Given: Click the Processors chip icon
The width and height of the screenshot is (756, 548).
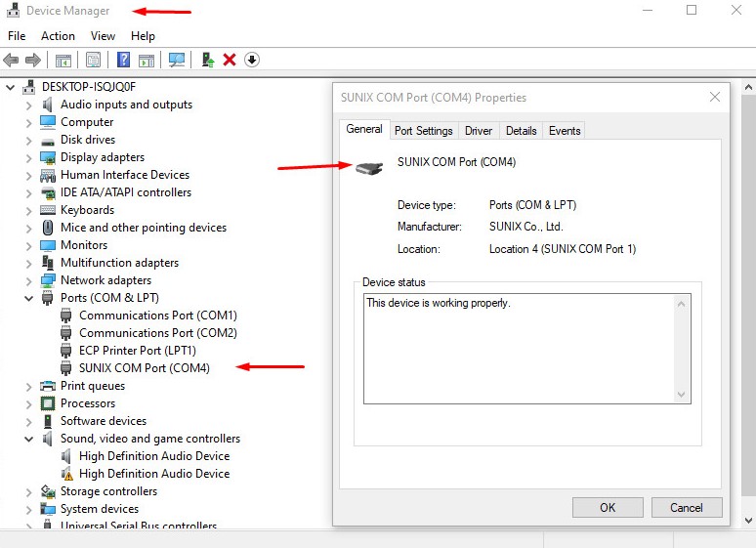Looking at the screenshot, I should coord(48,403).
